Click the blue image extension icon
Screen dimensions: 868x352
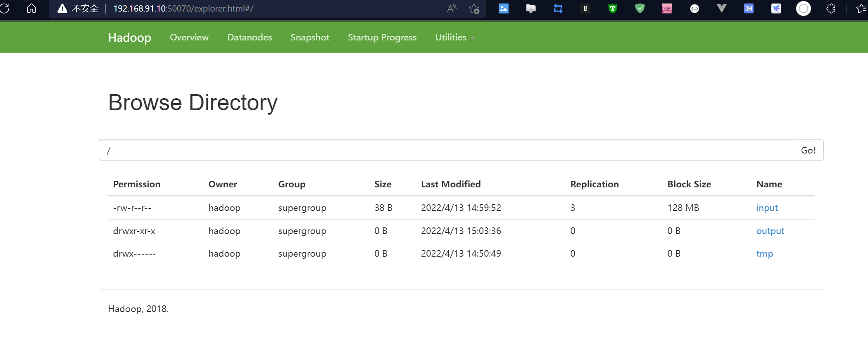pyautogui.click(x=503, y=8)
